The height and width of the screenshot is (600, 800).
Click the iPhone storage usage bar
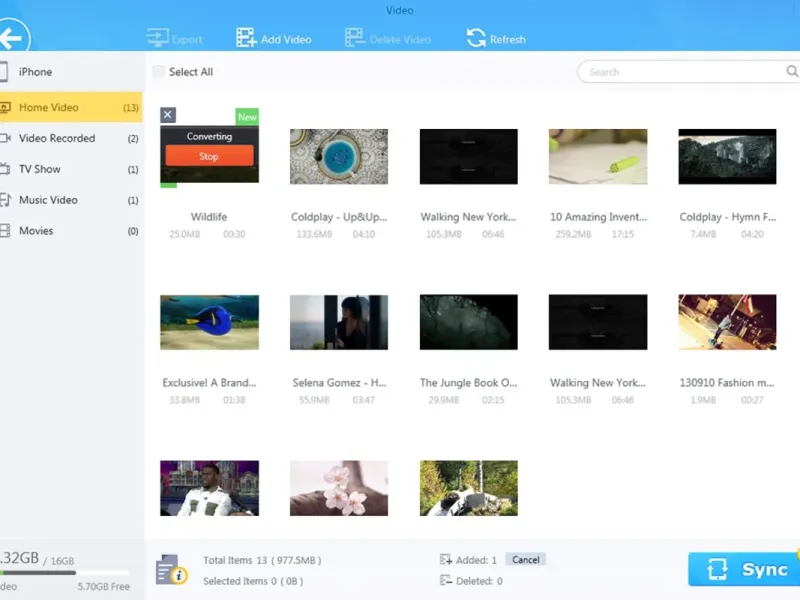pyautogui.click(x=64, y=572)
